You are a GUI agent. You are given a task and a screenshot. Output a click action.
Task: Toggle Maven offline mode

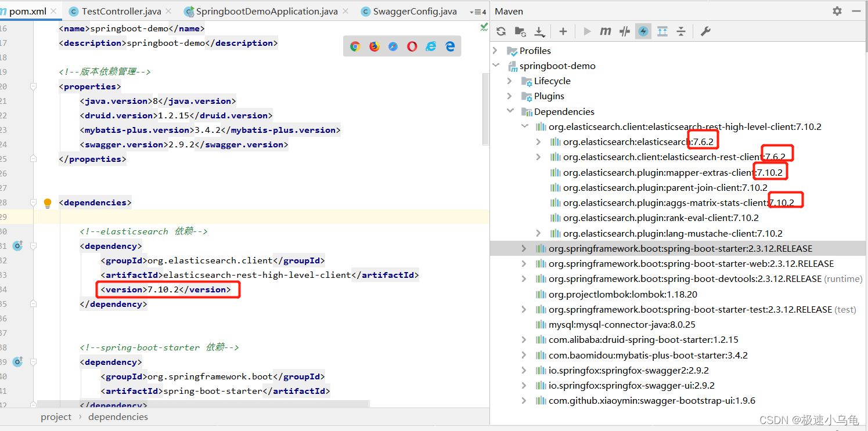[x=625, y=31]
